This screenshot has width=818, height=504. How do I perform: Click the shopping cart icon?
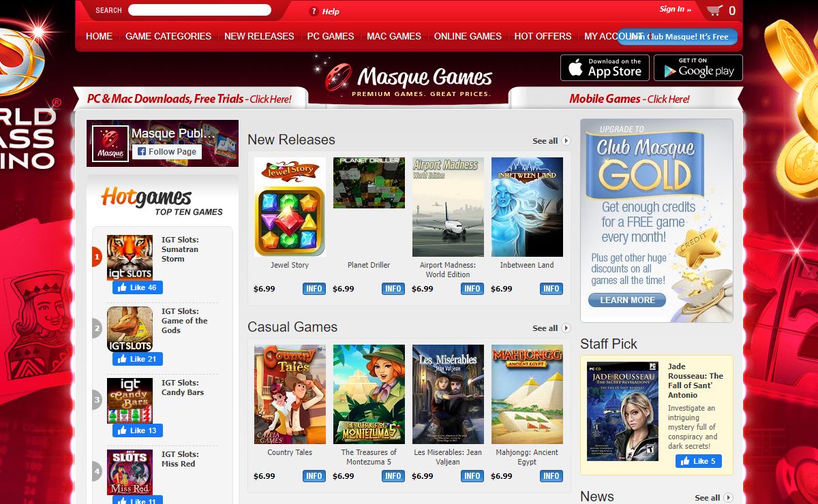point(714,10)
